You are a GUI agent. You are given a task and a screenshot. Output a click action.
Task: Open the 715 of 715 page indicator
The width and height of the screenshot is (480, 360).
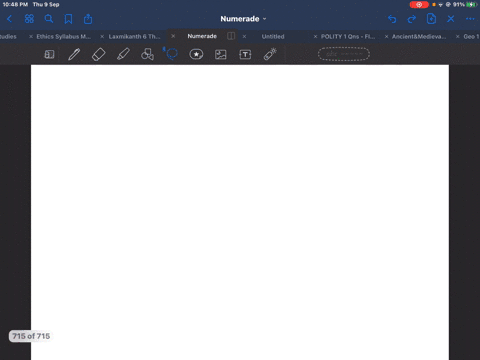coord(30,336)
